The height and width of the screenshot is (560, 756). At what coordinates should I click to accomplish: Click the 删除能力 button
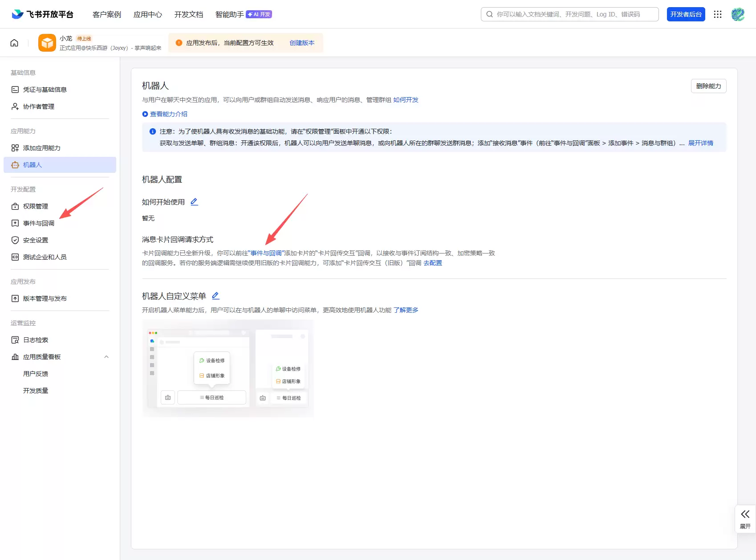708,86
